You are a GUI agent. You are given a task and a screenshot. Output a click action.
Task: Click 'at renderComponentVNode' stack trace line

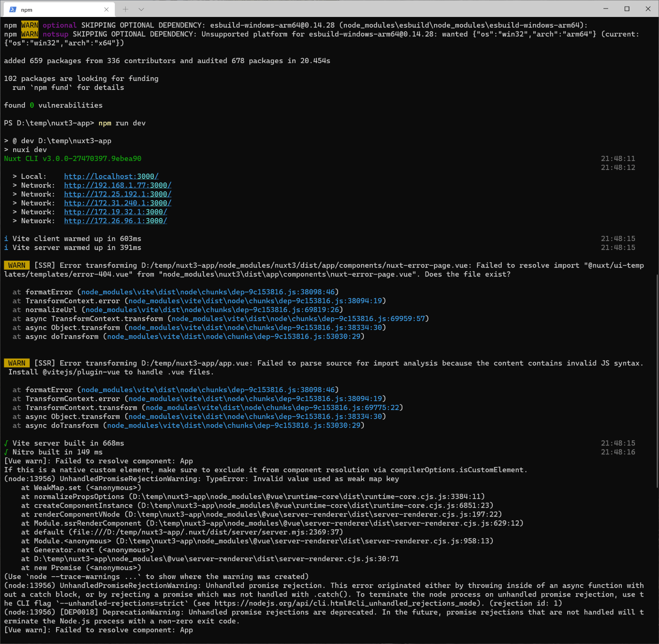[261, 515]
